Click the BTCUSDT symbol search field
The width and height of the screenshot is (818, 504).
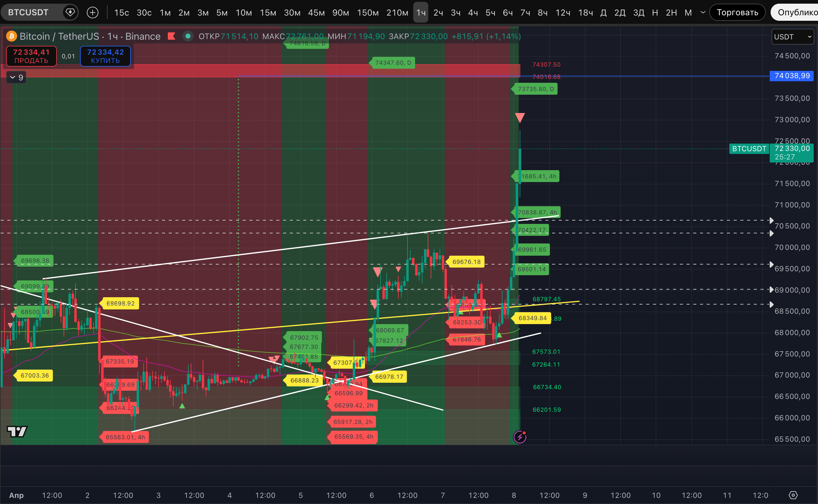[28, 13]
